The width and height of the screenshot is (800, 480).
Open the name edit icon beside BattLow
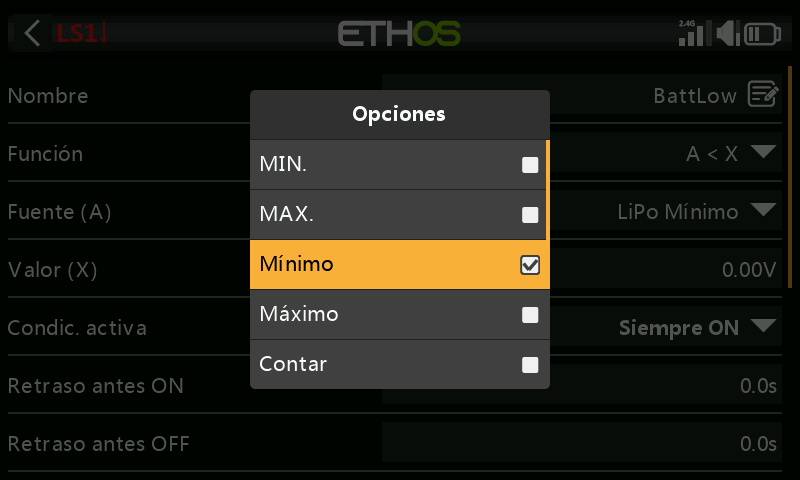[763, 94]
